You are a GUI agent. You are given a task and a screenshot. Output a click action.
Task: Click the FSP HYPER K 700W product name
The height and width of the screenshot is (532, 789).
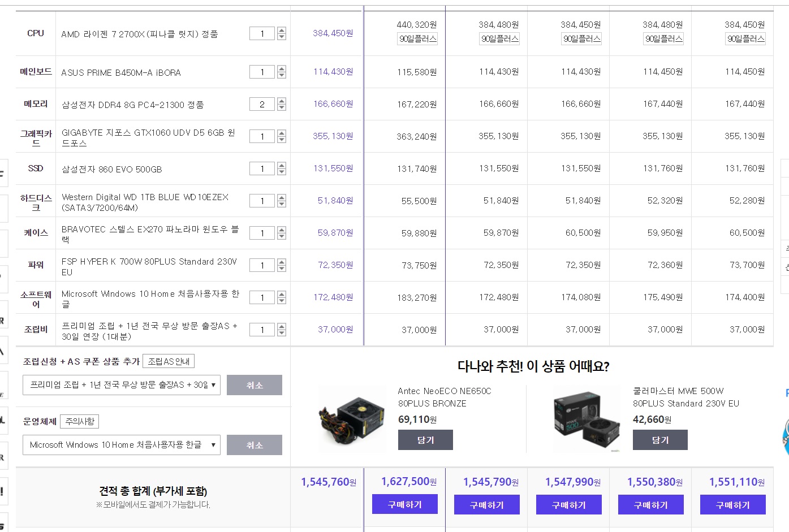click(x=149, y=266)
